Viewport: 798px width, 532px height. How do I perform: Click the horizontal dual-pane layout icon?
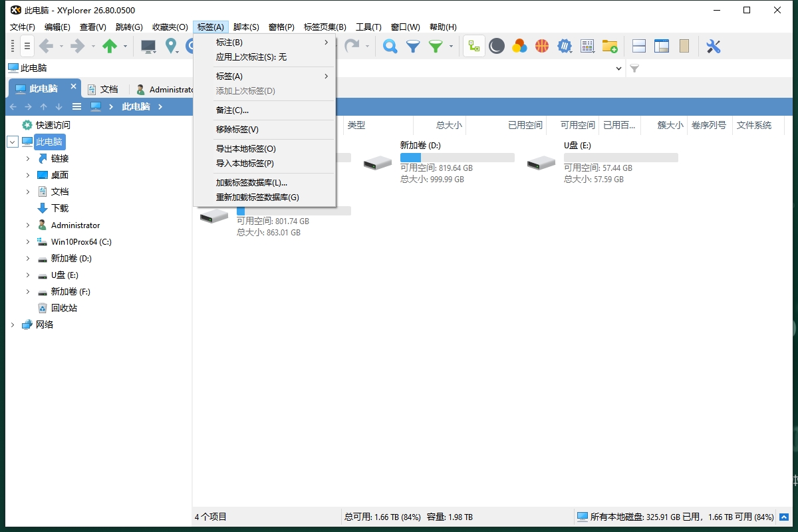click(638, 46)
